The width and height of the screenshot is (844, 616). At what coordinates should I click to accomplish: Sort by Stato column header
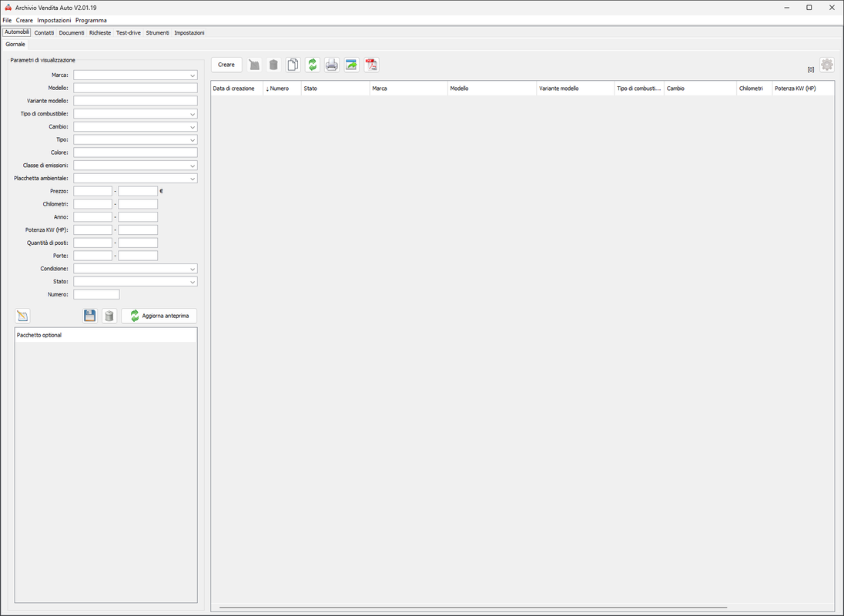335,89
